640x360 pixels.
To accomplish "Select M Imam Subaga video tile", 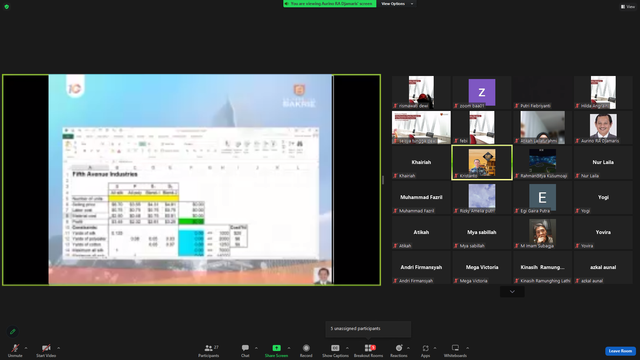I will coord(542,233).
